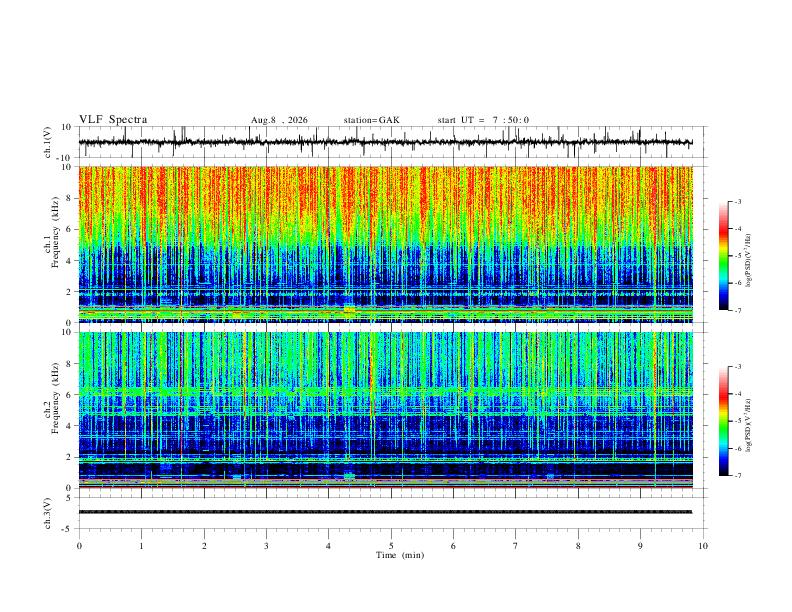Click the Time (min) axis label
792x612 pixels.
[400, 555]
